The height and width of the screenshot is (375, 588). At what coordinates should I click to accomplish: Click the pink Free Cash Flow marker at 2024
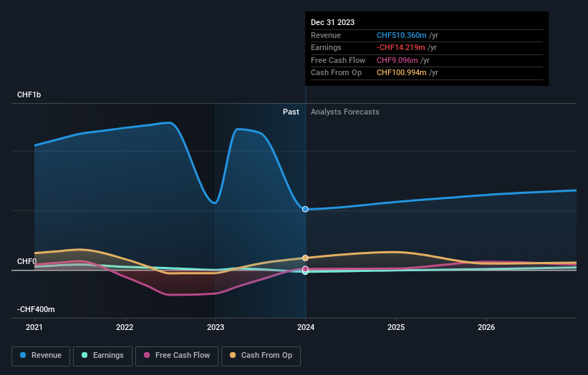coord(305,268)
